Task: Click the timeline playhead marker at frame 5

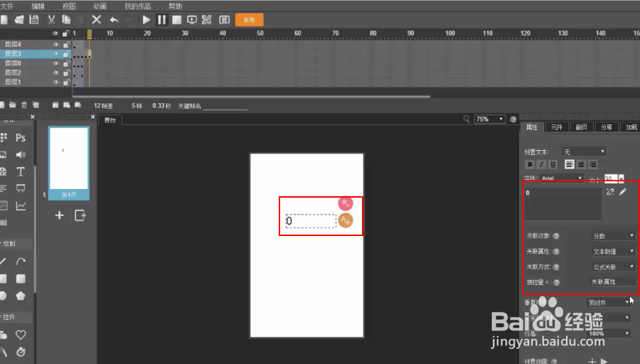Action: coord(90,34)
